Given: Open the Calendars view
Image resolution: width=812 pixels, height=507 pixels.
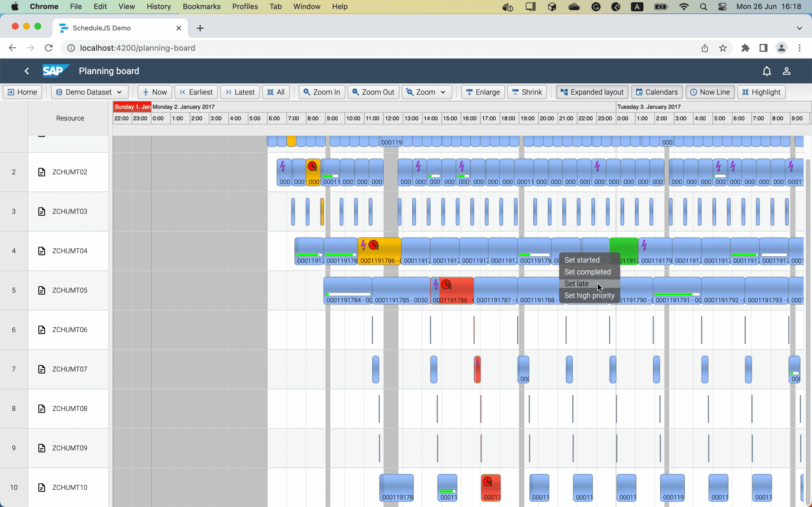Looking at the screenshot, I should (x=656, y=92).
